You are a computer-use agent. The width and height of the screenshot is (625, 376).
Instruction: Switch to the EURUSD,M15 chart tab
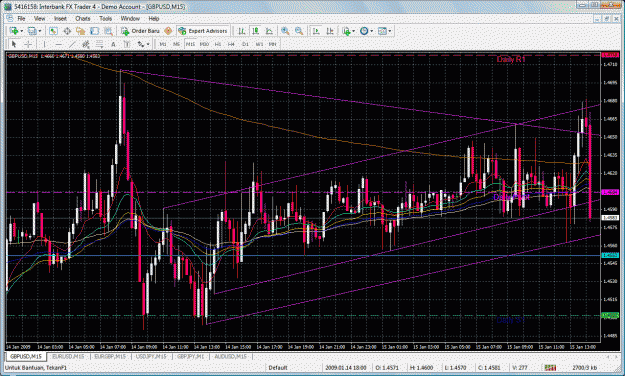68,356
